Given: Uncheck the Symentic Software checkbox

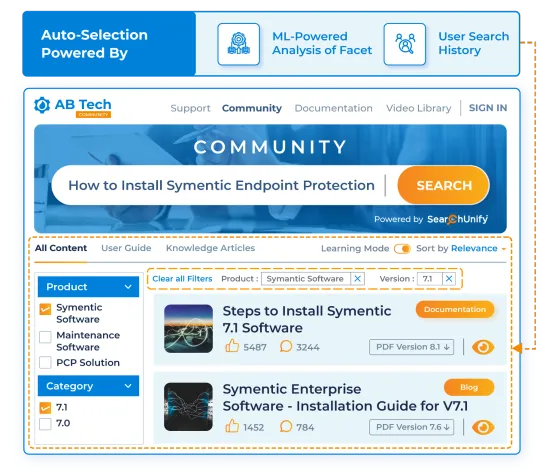Looking at the screenshot, I should coord(45,309).
